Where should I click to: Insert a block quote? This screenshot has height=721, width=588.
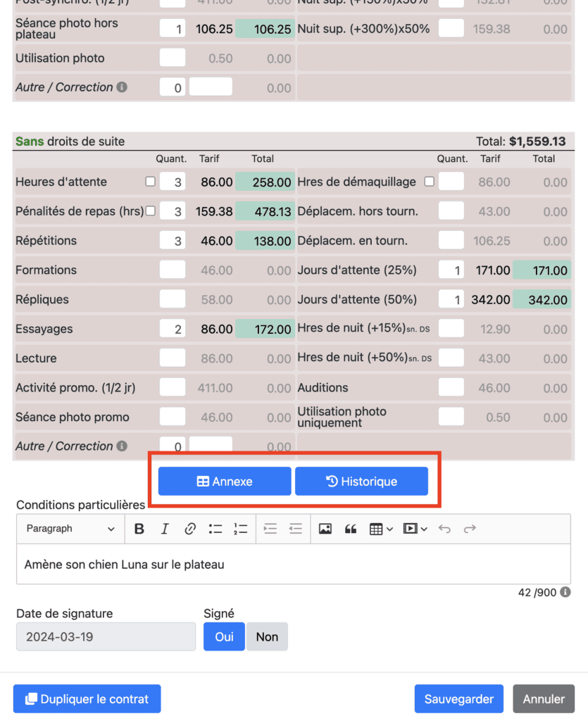coord(350,529)
